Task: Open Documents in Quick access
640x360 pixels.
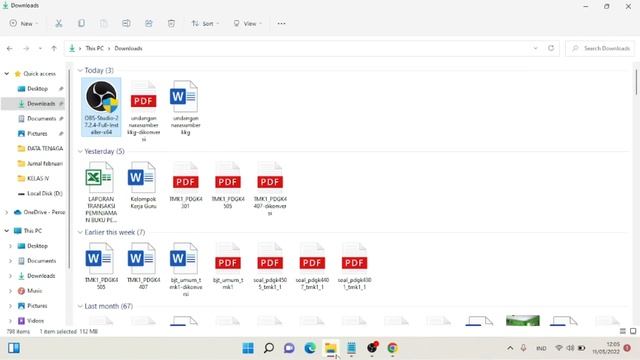Action: 41,118
